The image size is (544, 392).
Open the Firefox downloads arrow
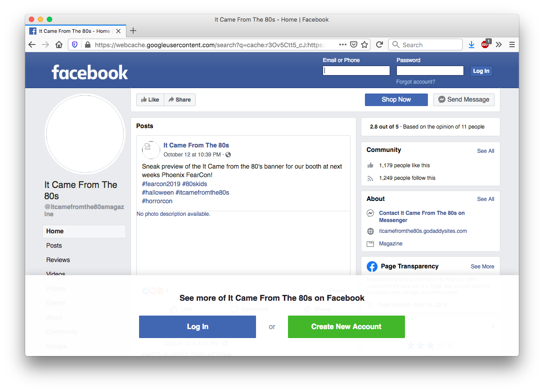pos(471,45)
